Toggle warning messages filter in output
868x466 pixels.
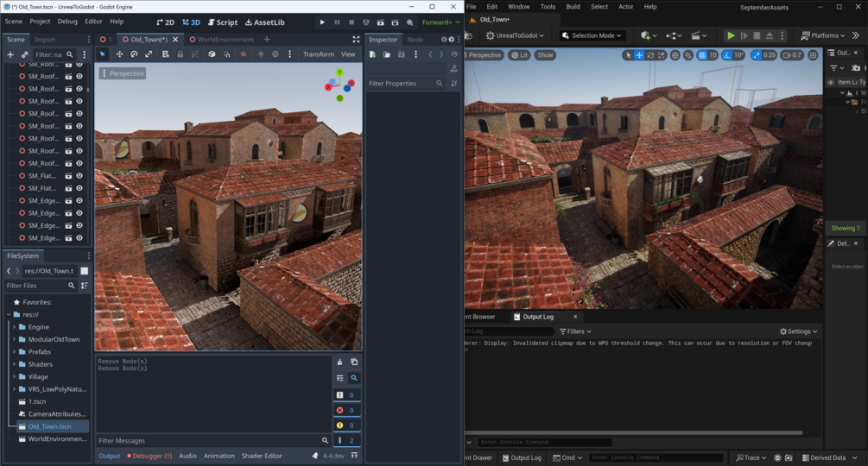pos(346,425)
